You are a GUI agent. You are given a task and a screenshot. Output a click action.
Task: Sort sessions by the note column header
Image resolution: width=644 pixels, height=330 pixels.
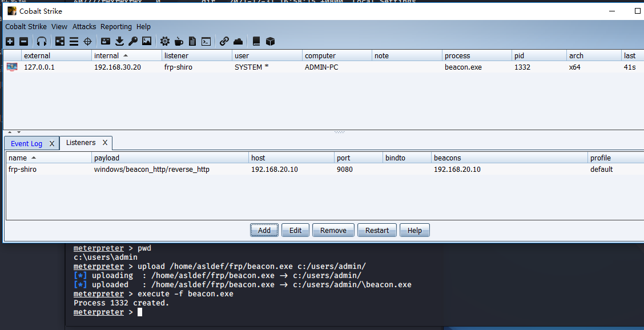[408, 55]
